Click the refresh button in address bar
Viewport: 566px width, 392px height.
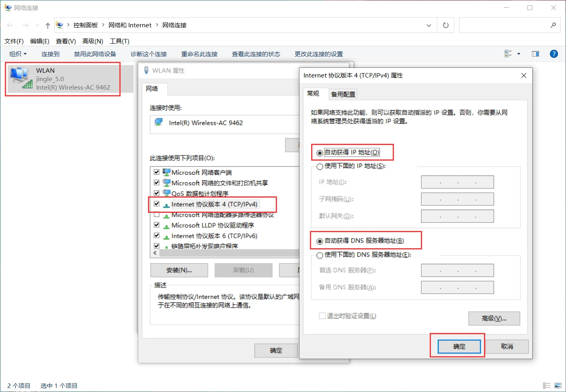click(446, 25)
